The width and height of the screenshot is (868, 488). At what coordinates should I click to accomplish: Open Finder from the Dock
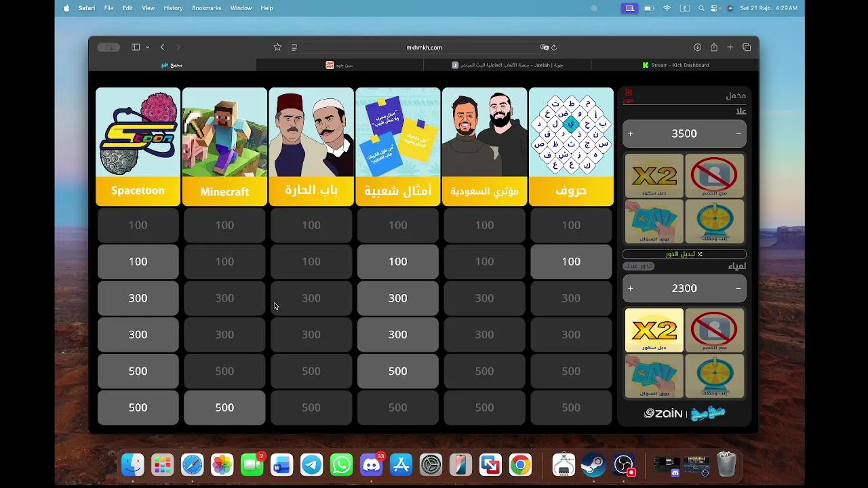coord(133,465)
